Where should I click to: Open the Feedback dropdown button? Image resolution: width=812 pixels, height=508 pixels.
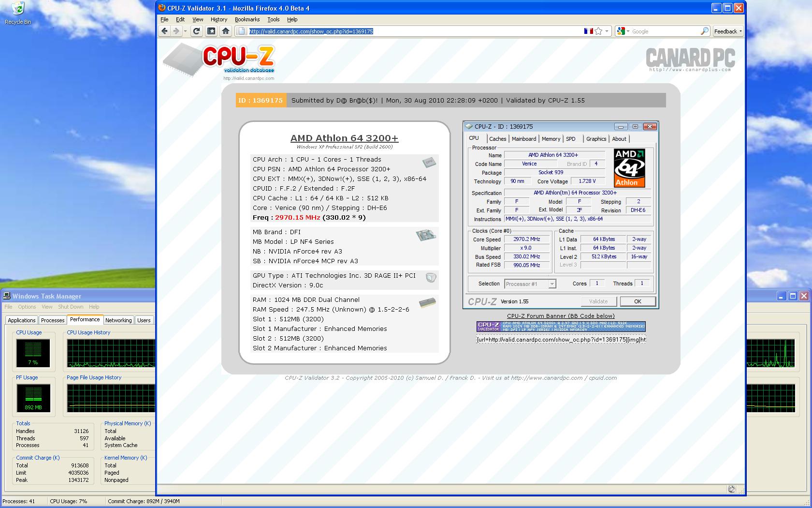tap(728, 31)
